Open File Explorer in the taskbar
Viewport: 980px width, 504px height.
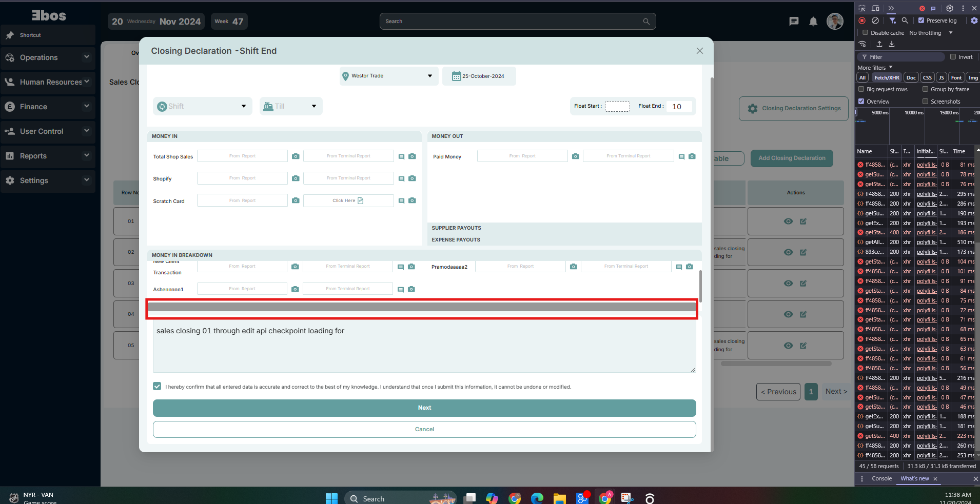click(x=559, y=498)
